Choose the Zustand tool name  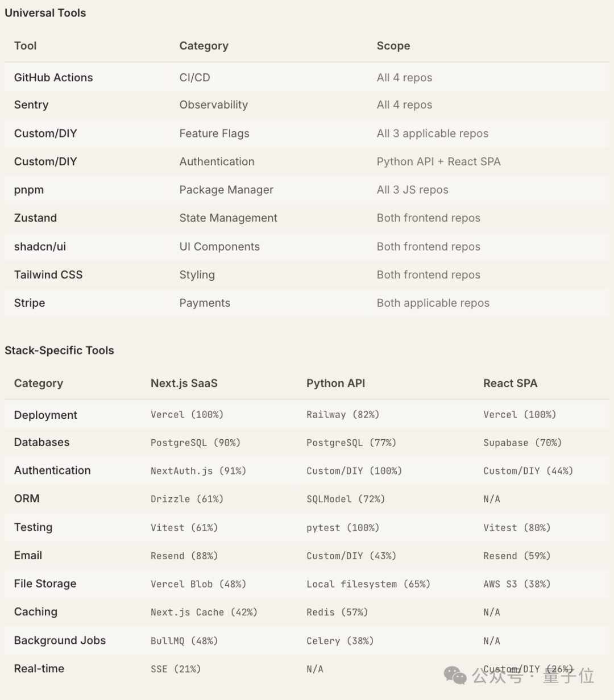click(x=35, y=218)
